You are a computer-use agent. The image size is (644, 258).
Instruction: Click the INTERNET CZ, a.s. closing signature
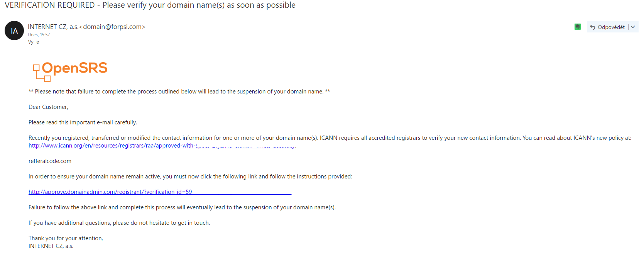pyautogui.click(x=51, y=246)
